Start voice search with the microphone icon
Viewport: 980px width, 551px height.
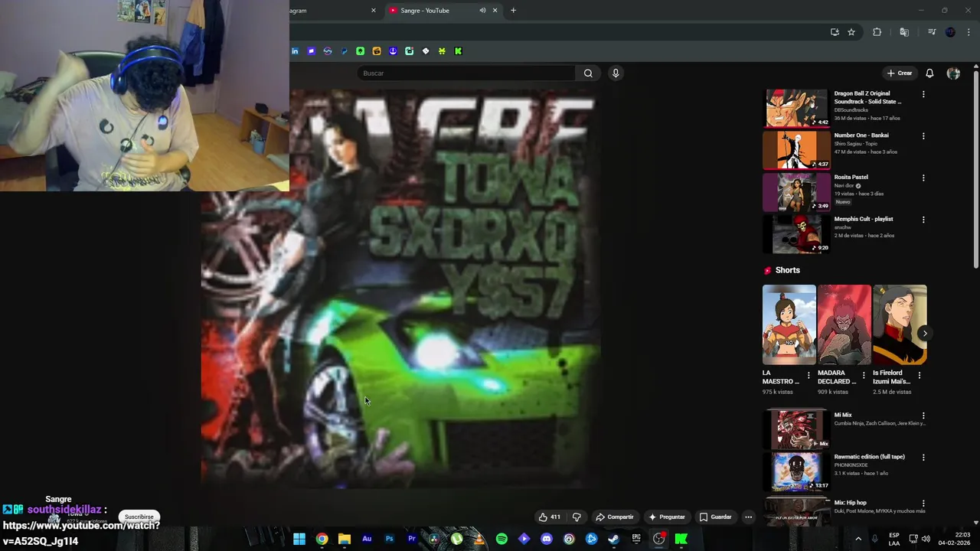click(615, 73)
